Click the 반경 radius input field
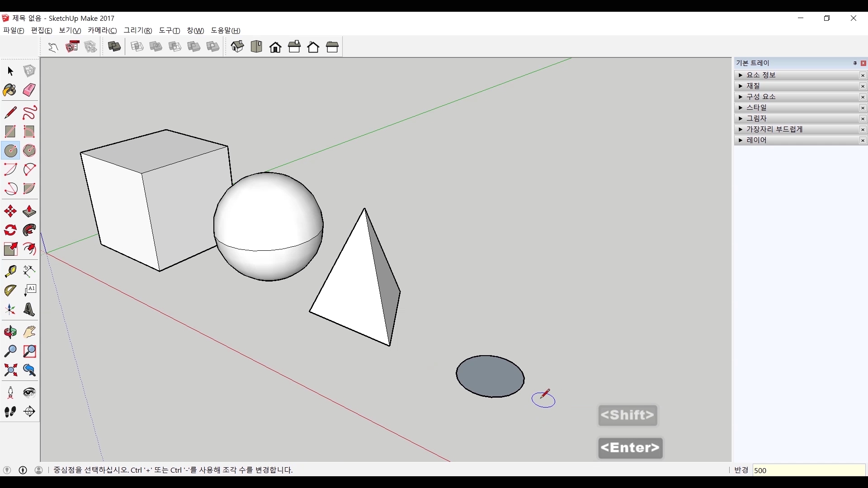This screenshot has width=868, height=488. pyautogui.click(x=808, y=470)
